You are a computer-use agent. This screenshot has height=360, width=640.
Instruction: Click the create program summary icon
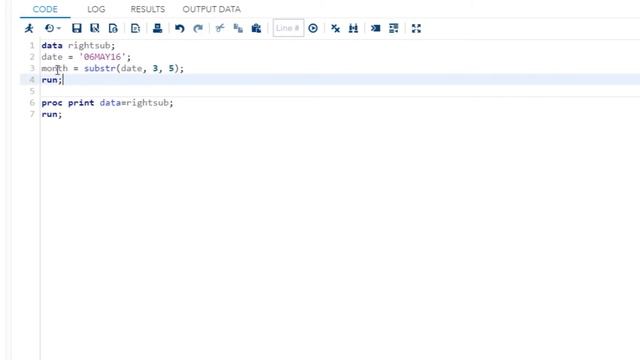pyautogui.click(x=135, y=28)
